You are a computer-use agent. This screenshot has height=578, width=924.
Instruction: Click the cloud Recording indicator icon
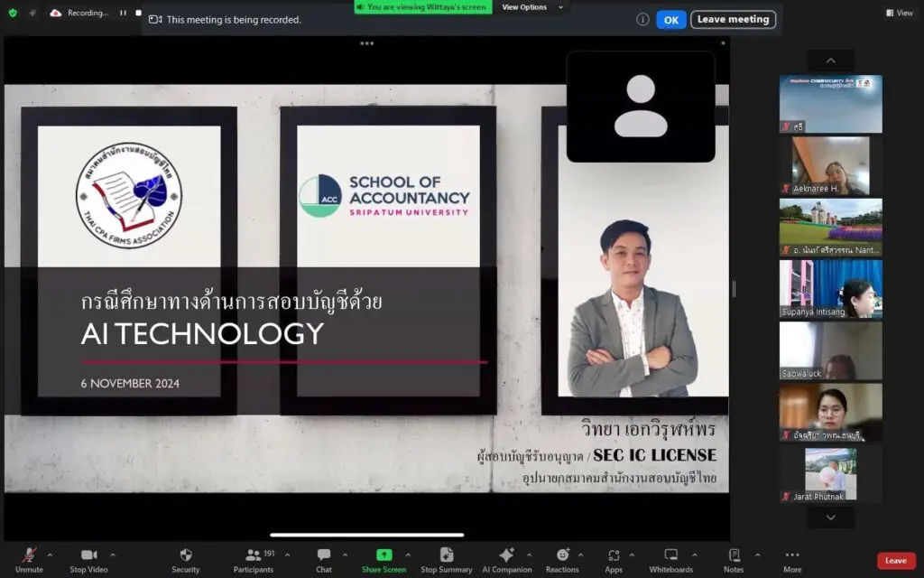coord(55,13)
